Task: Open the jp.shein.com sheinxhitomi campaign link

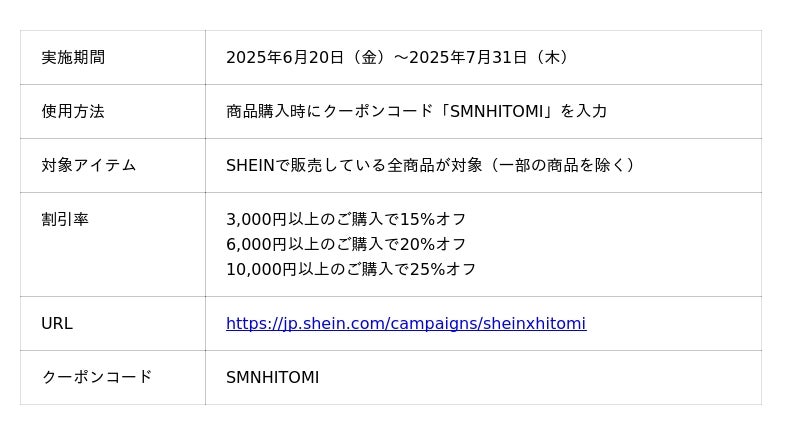Action: coord(405,324)
